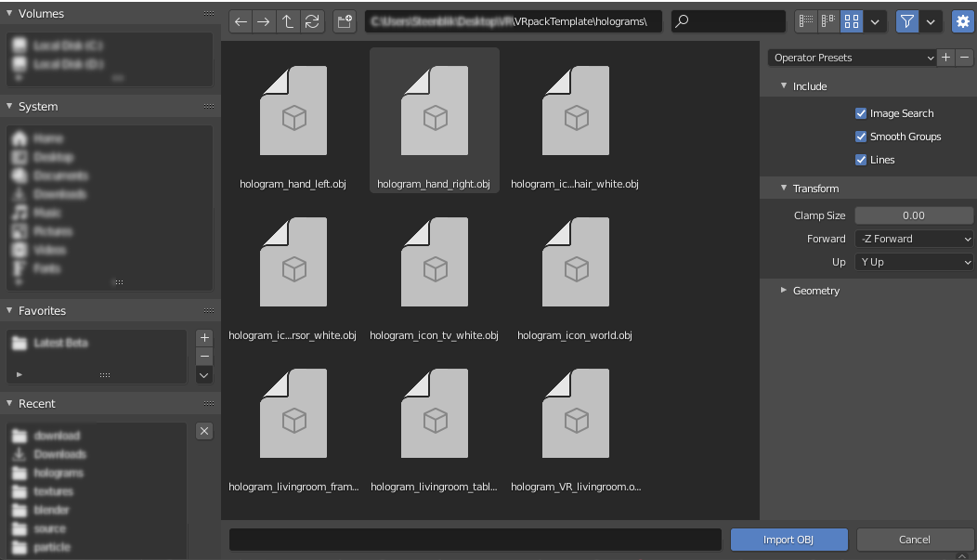977x560 pixels.
Task: Select hologram_icon_world.obj file
Action: coord(575,271)
